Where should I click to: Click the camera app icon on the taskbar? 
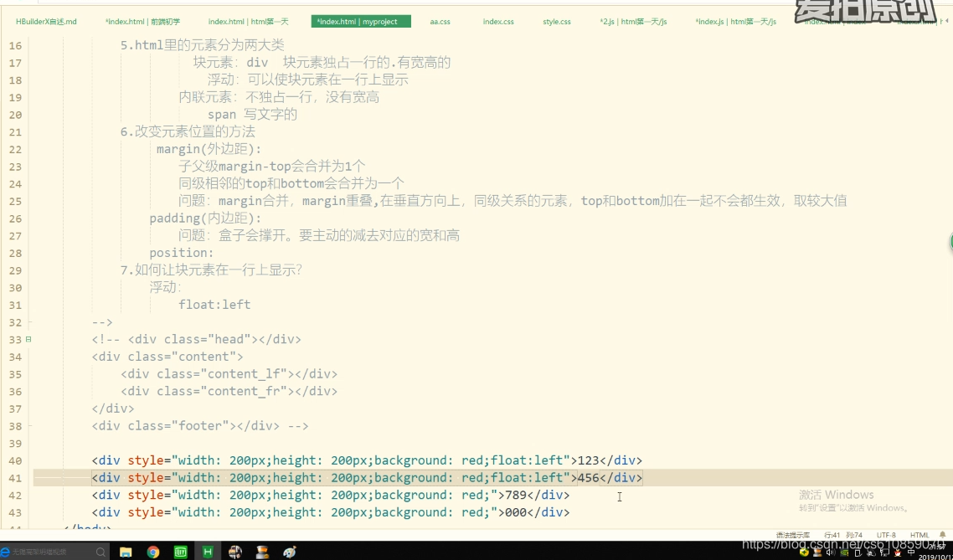(x=235, y=551)
